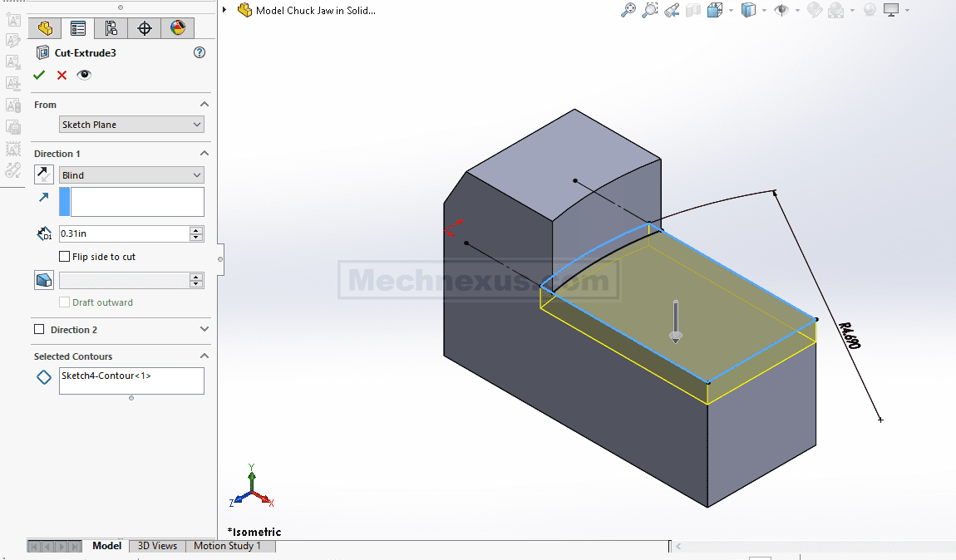Click the *Isometric view label
This screenshot has height=560, width=956.
254,532
